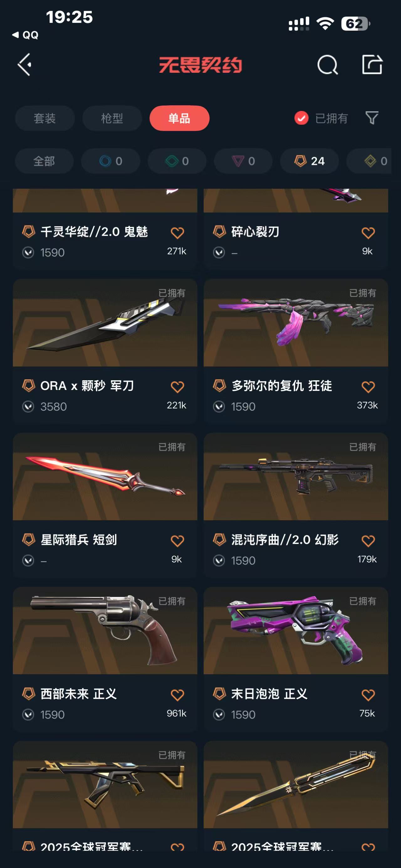Tap the share icon at top right
This screenshot has width=401, height=868.
point(372,64)
